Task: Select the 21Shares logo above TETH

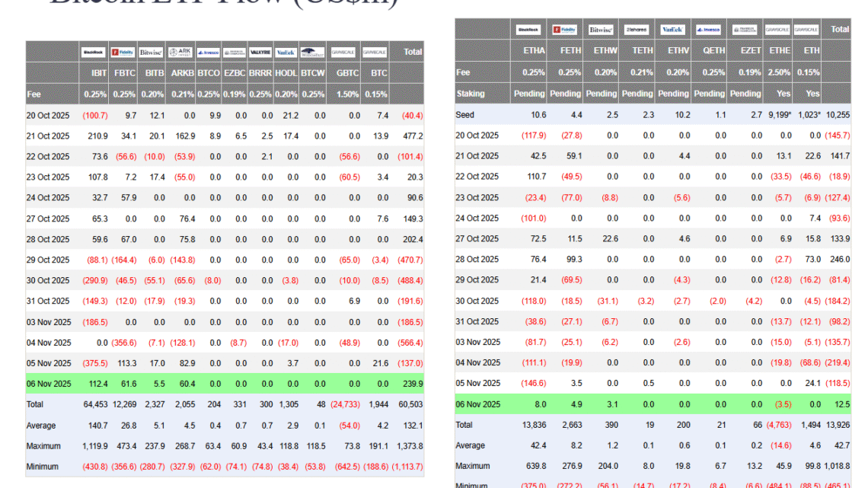Action: pyautogui.click(x=637, y=30)
